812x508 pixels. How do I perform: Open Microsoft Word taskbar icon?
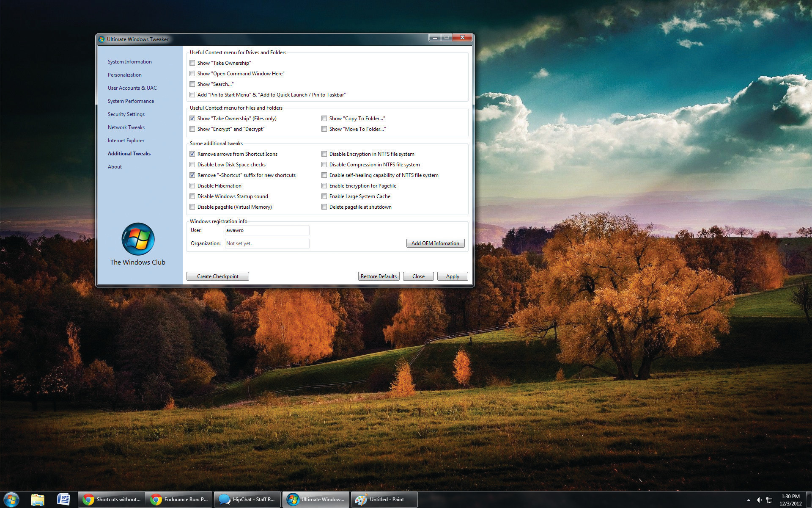pos(63,500)
